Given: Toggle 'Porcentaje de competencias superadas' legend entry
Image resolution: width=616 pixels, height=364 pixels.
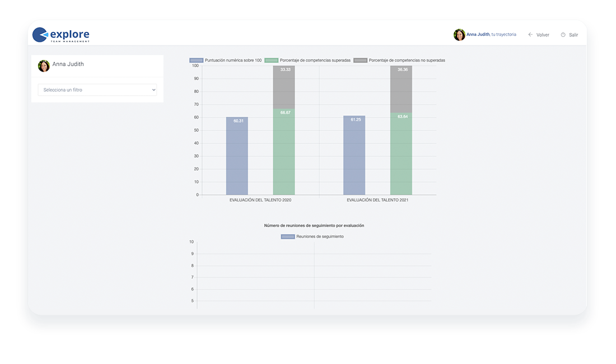Looking at the screenshot, I should 307,60.
